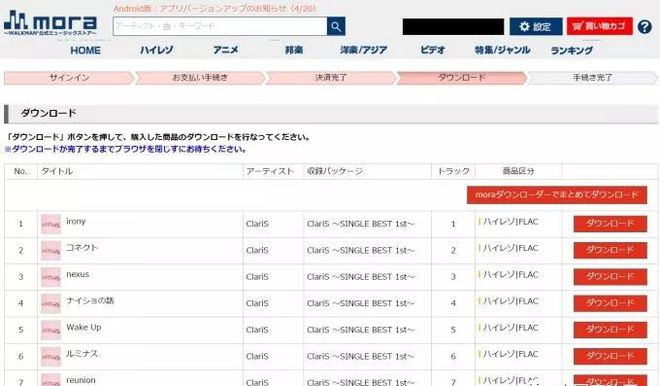Open the 邦楽 menu
The width and height of the screenshot is (660, 386).
click(x=294, y=50)
